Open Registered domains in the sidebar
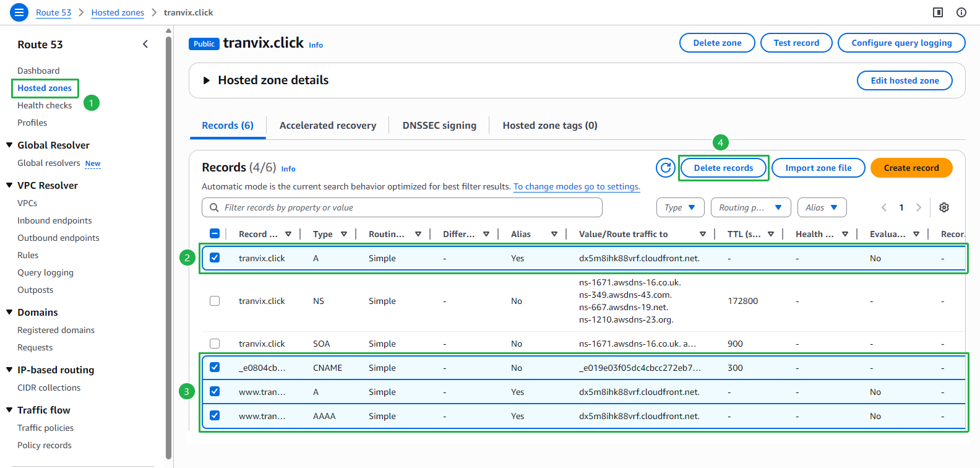 pyautogui.click(x=56, y=330)
